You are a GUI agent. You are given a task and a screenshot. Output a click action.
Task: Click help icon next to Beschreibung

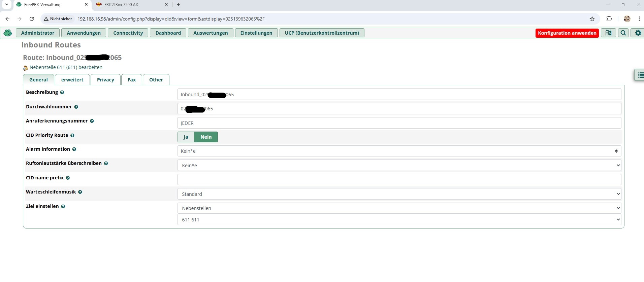[62, 92]
